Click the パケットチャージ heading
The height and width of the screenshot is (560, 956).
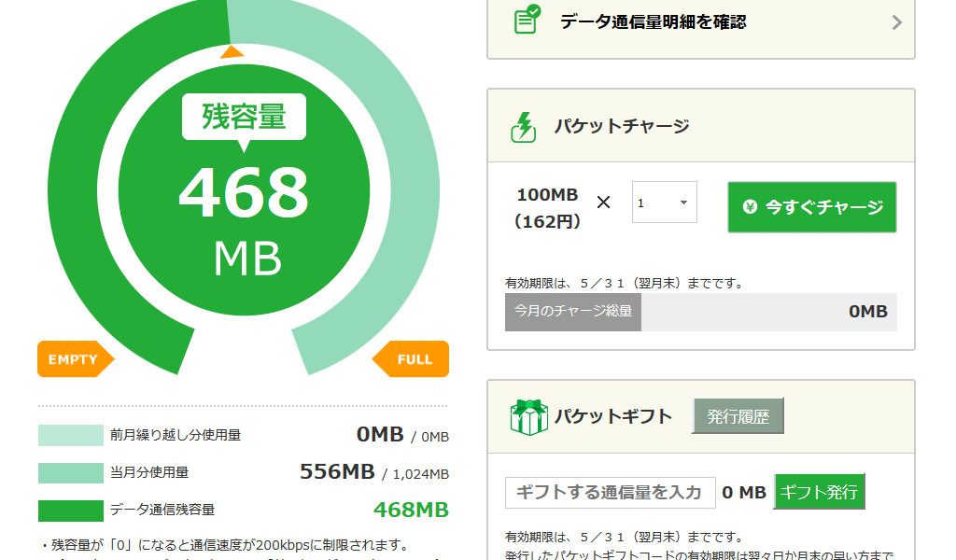(x=622, y=126)
